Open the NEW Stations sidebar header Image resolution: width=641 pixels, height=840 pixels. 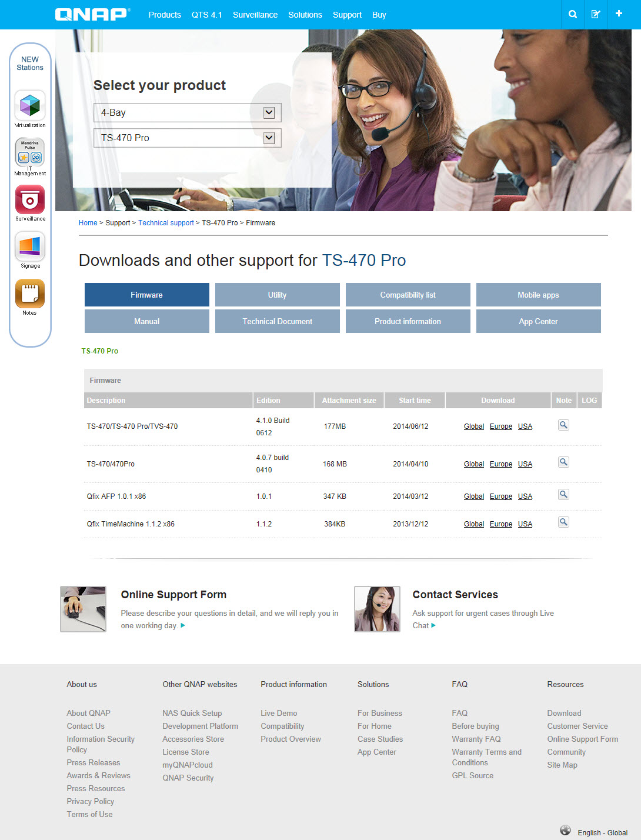pos(30,64)
